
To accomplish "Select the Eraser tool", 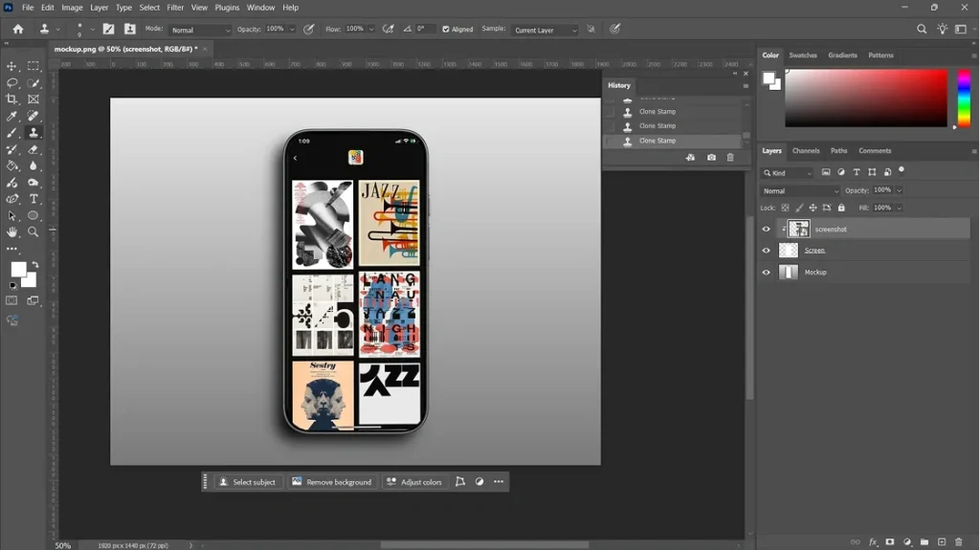I will click(x=33, y=149).
